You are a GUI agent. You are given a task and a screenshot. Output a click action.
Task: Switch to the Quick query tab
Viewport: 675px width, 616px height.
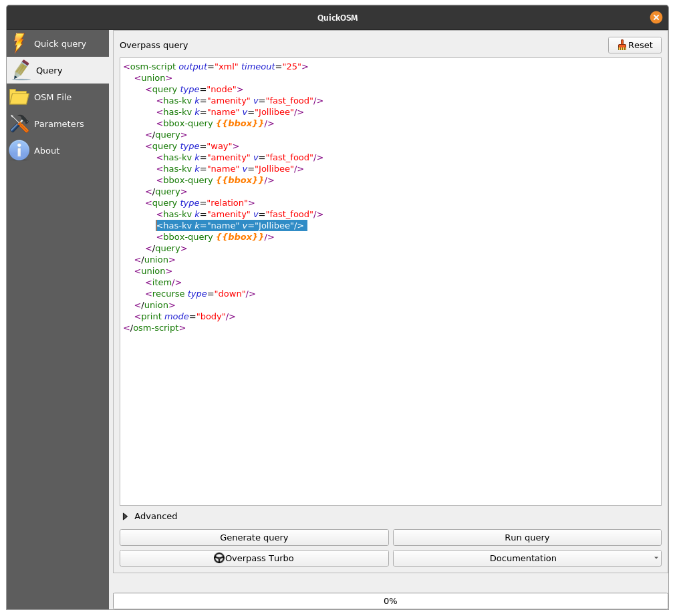point(59,43)
